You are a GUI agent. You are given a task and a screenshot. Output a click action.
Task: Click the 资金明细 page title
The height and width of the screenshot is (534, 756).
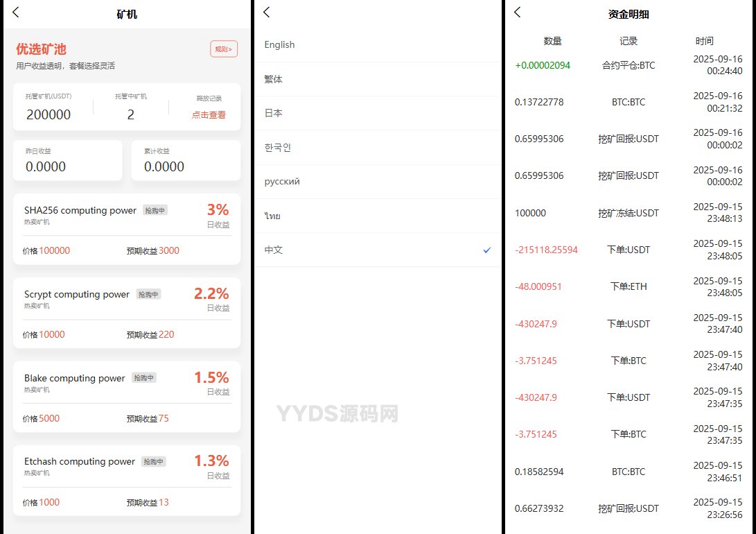[628, 15]
